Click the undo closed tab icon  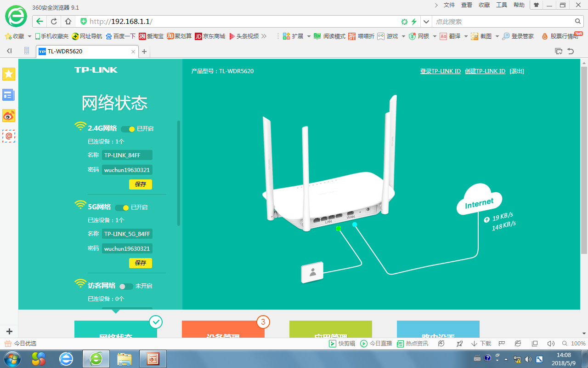pyautogui.click(x=571, y=51)
